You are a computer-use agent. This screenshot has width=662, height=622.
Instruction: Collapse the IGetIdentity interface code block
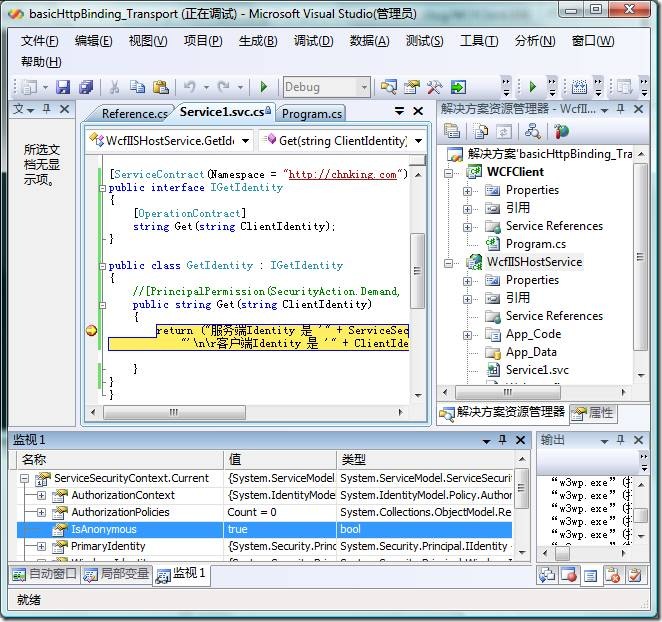(x=102, y=188)
